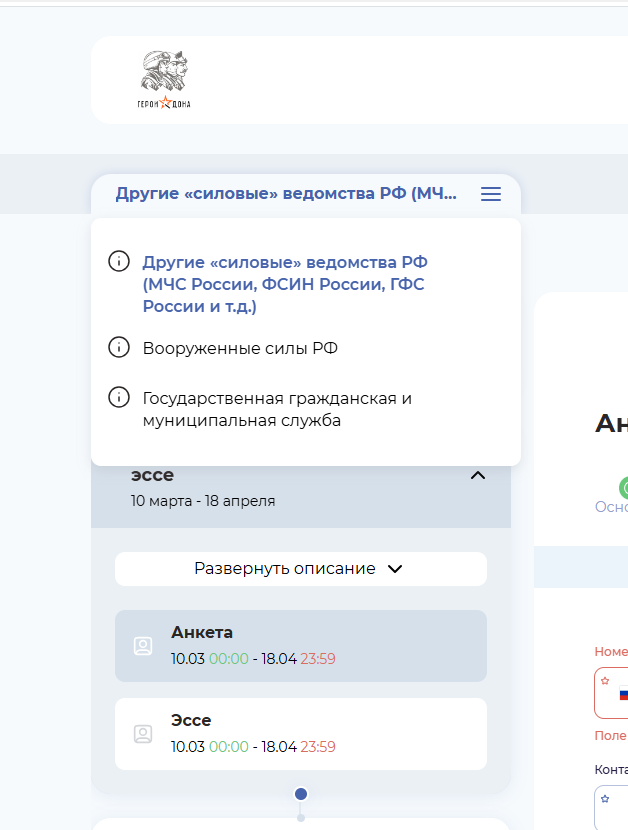Click the category dropdown header title
Screen dimensions: 628x830
[286, 194]
